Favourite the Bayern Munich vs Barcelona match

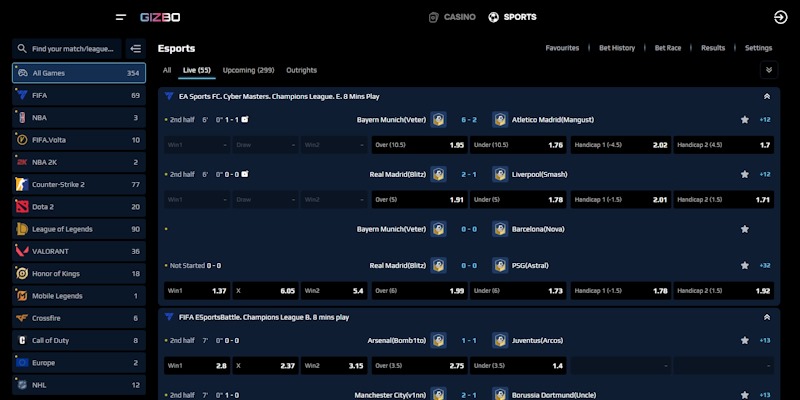coord(744,230)
